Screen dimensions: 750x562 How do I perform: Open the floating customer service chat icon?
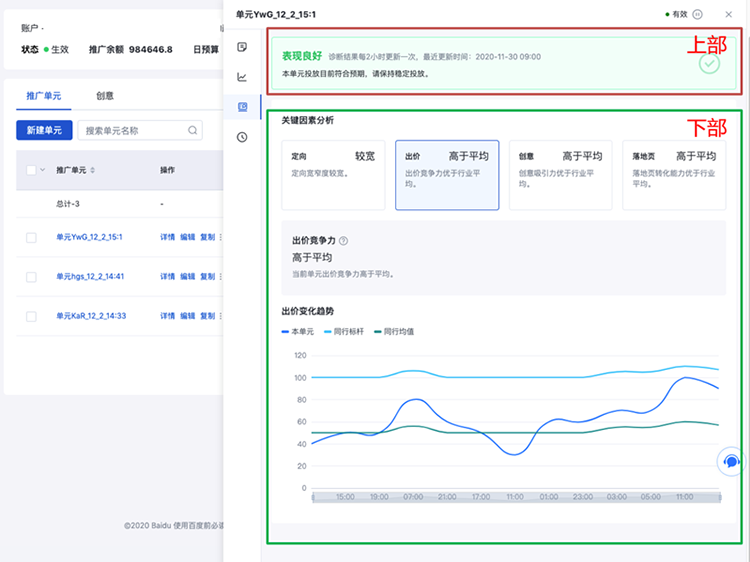731,461
